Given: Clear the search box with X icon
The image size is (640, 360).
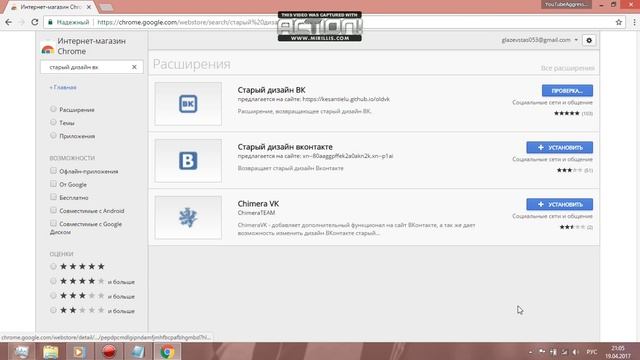Looking at the screenshot, I should 134,67.
